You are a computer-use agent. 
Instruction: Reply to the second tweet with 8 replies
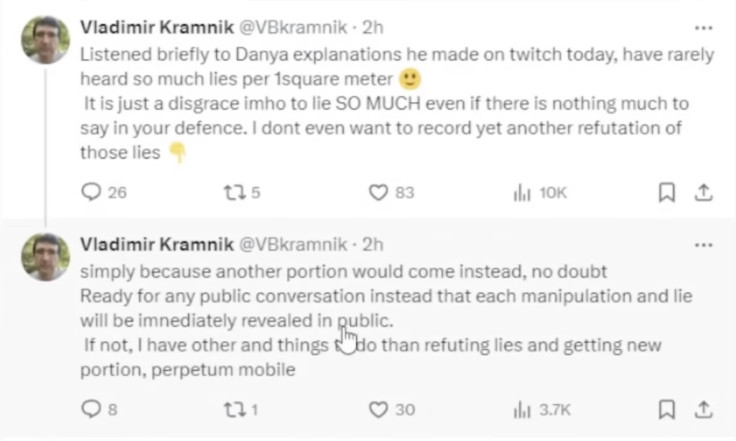(x=91, y=409)
